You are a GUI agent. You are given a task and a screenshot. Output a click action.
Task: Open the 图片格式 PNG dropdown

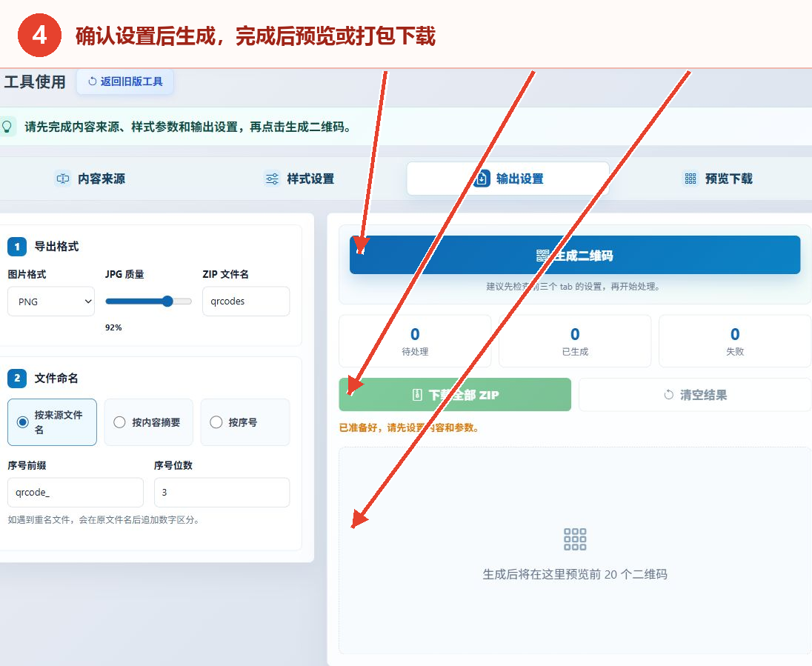point(50,302)
